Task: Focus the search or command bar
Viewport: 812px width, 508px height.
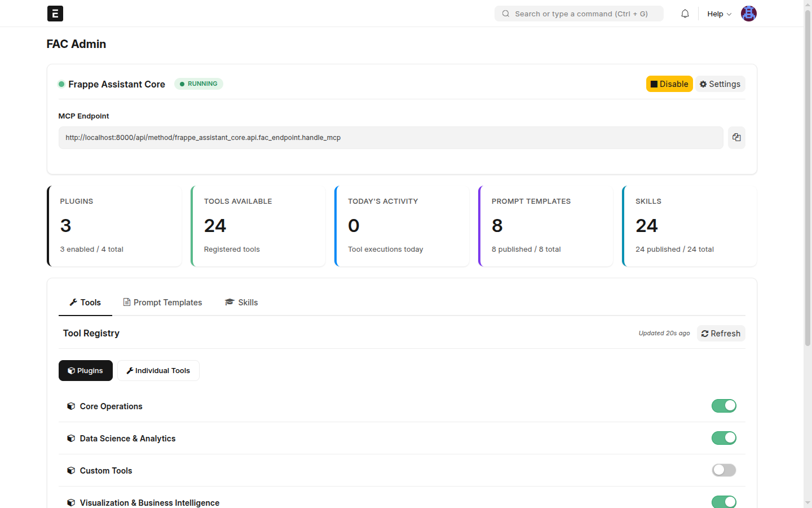Action: (x=579, y=14)
